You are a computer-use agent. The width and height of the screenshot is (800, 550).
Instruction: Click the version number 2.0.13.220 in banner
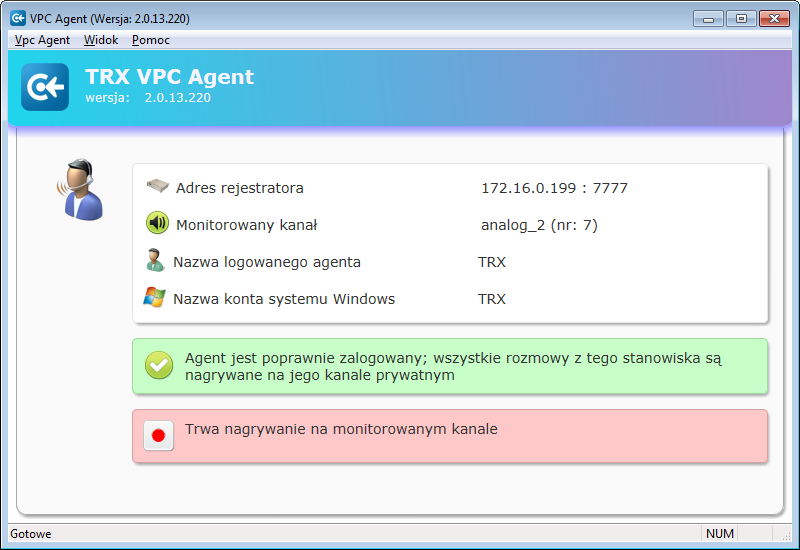pos(178,97)
